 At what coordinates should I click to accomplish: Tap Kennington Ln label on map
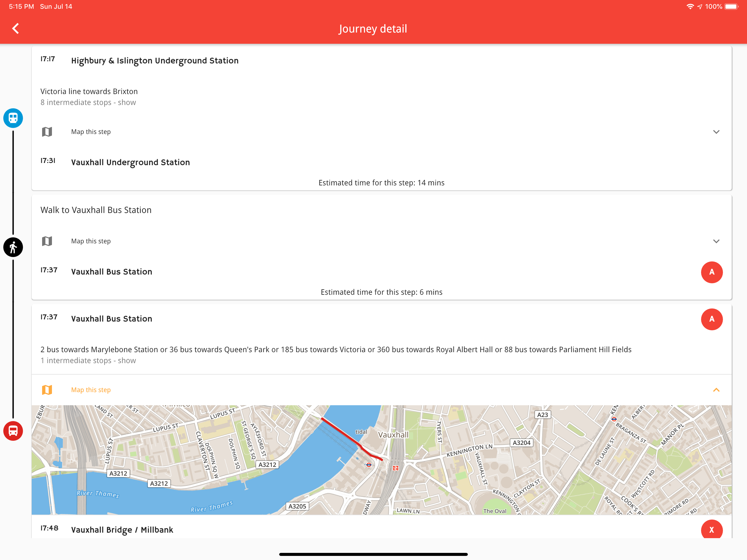[469, 451]
